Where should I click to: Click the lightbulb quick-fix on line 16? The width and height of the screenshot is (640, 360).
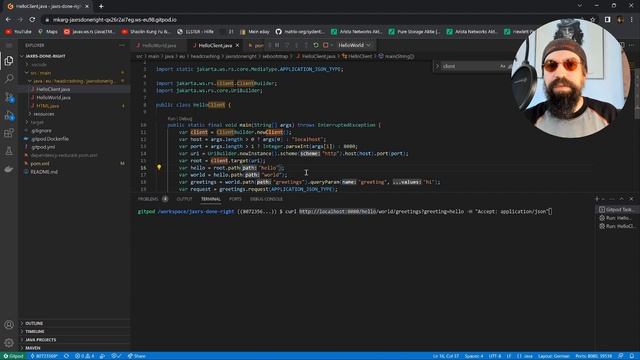[159, 167]
